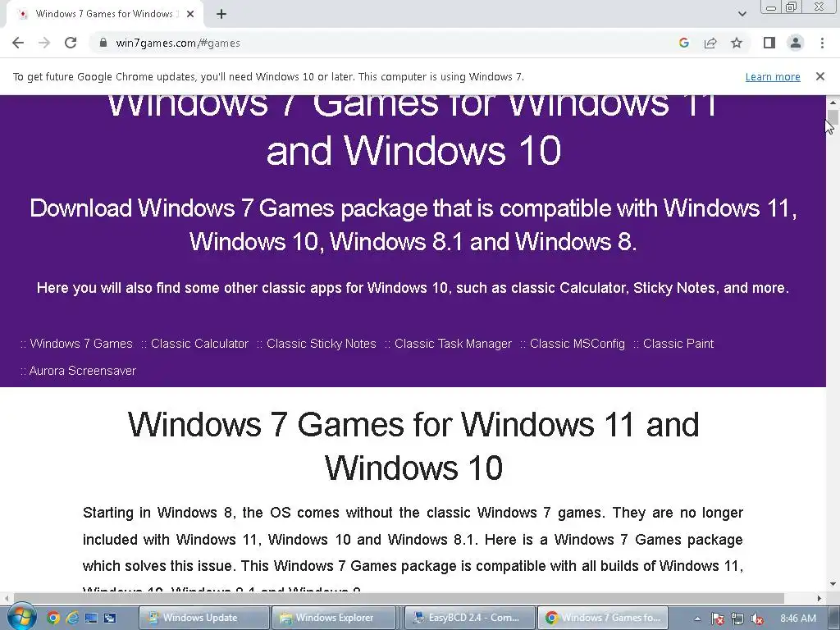Click the vertical scrollbar thumb
This screenshot has height=630, width=840.
(x=833, y=117)
